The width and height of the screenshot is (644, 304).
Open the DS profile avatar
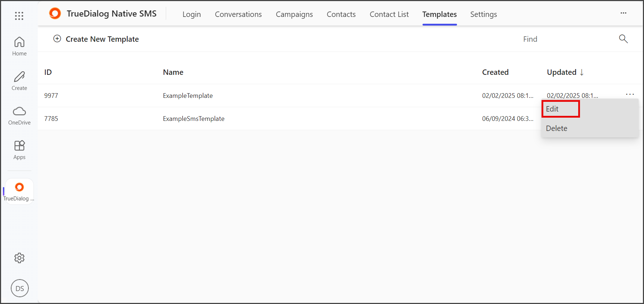[x=20, y=288]
